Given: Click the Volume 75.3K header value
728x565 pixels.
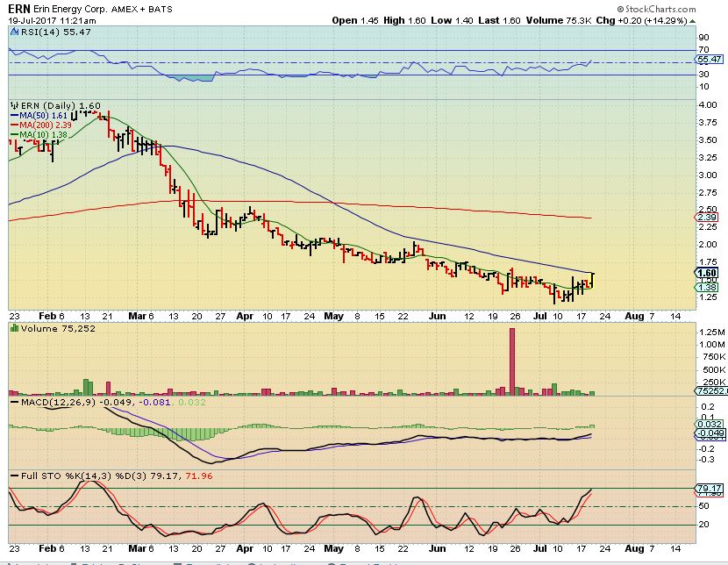Looking at the screenshot, I should (x=559, y=20).
